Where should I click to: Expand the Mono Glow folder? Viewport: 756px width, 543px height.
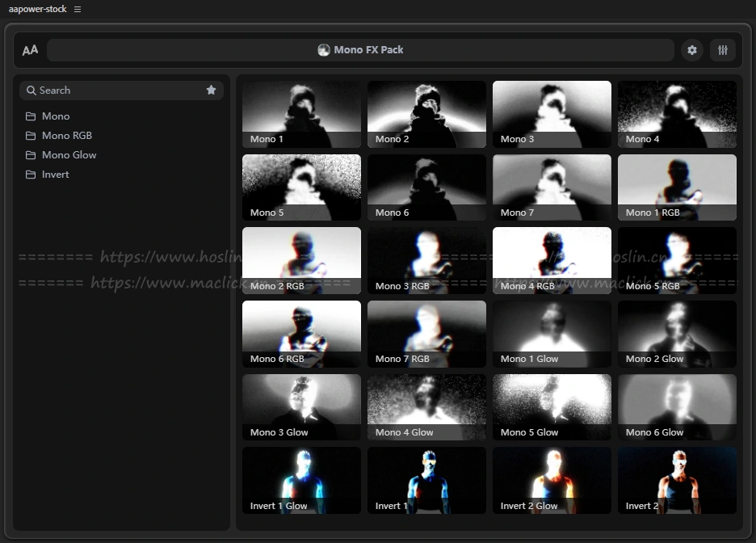tap(69, 155)
